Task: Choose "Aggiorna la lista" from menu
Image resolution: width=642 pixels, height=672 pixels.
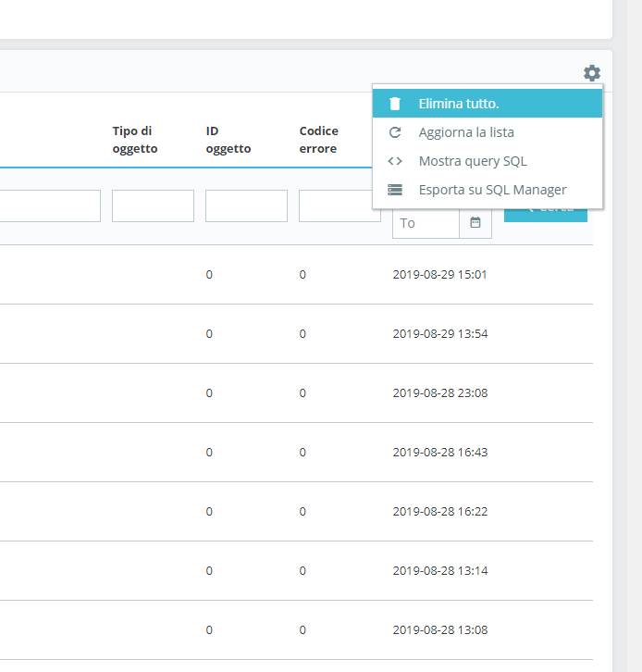Action: point(488,132)
